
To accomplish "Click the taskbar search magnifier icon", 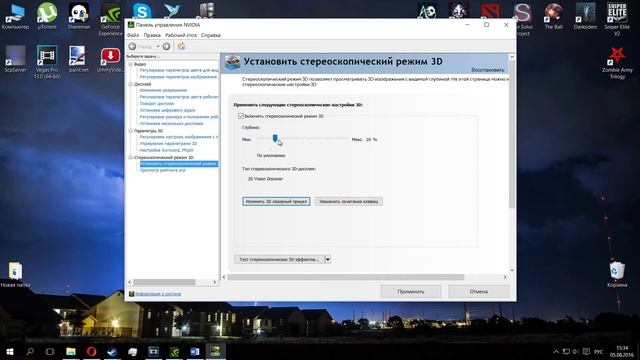I will coord(30,351).
